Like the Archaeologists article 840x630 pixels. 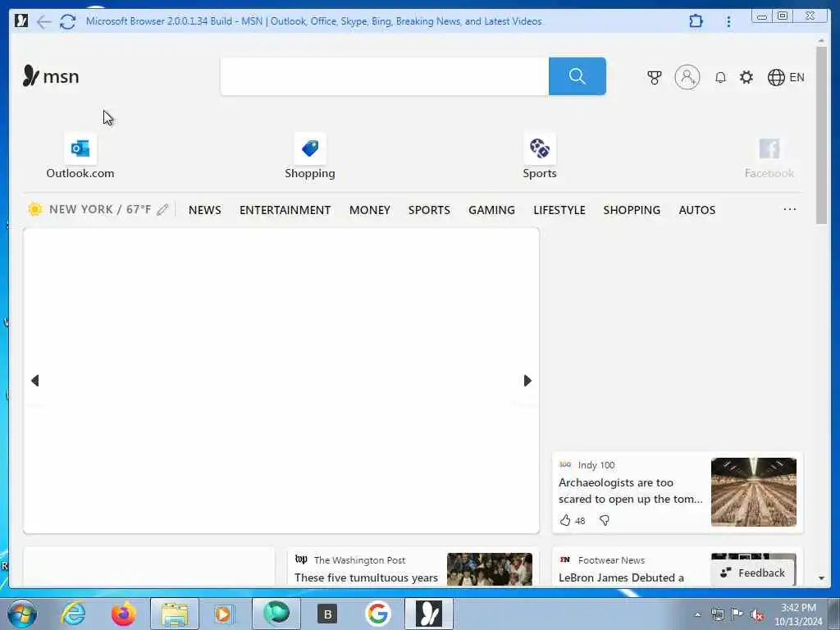pyautogui.click(x=565, y=520)
